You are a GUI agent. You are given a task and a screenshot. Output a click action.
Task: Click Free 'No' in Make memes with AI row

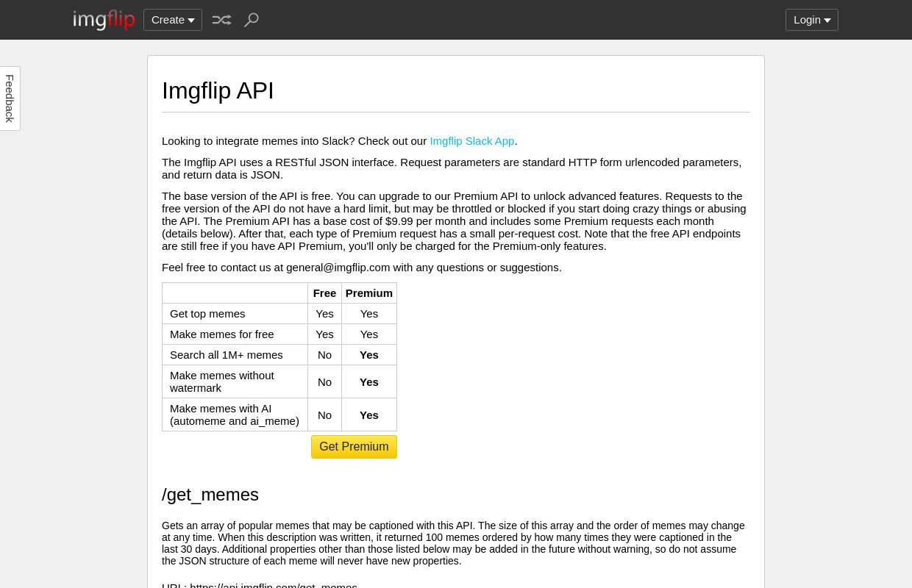(324, 415)
